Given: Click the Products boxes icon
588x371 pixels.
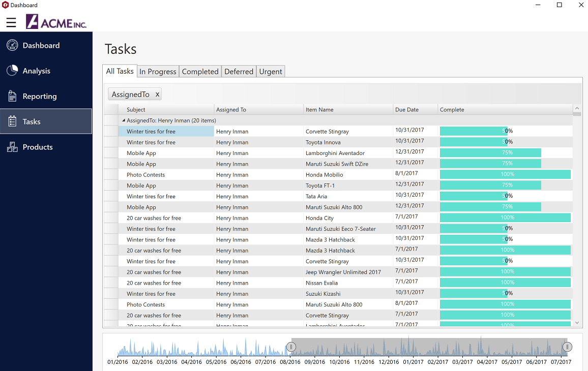Looking at the screenshot, I should 12,147.
